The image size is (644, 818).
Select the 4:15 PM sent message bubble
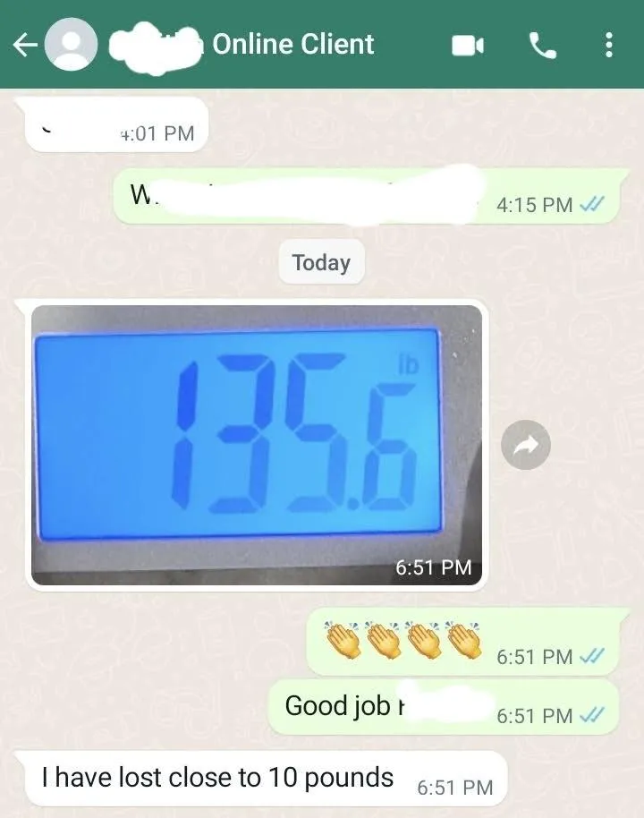pos(371,196)
